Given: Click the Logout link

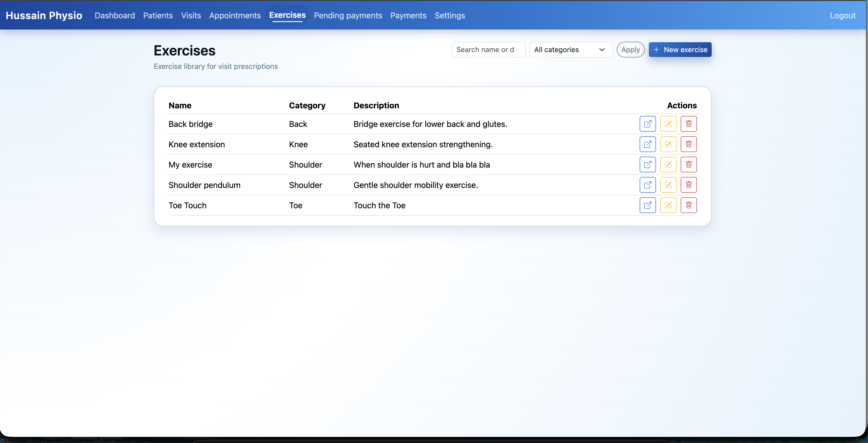Looking at the screenshot, I should tap(842, 16).
